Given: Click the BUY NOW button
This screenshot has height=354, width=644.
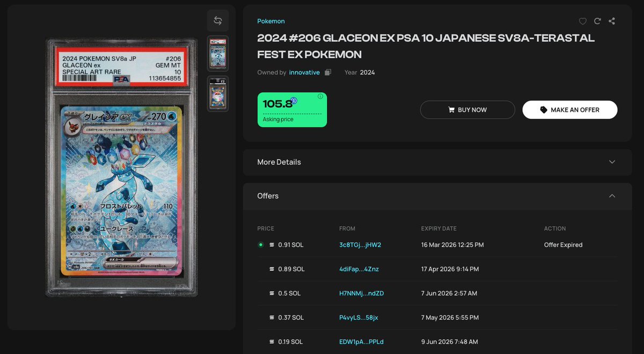Looking at the screenshot, I should 467,110.
